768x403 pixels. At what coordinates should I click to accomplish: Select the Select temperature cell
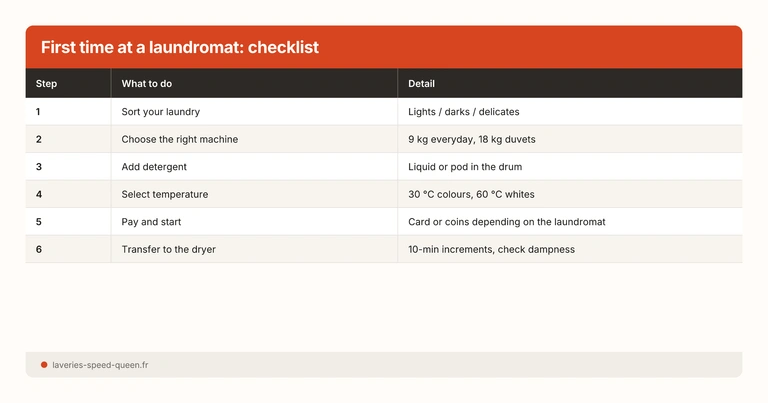(x=165, y=194)
